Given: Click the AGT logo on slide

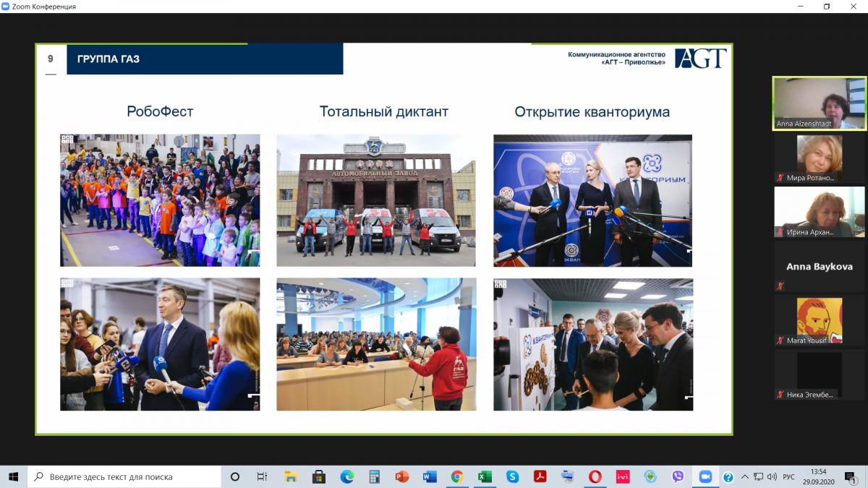Looking at the screenshot, I should [x=700, y=59].
